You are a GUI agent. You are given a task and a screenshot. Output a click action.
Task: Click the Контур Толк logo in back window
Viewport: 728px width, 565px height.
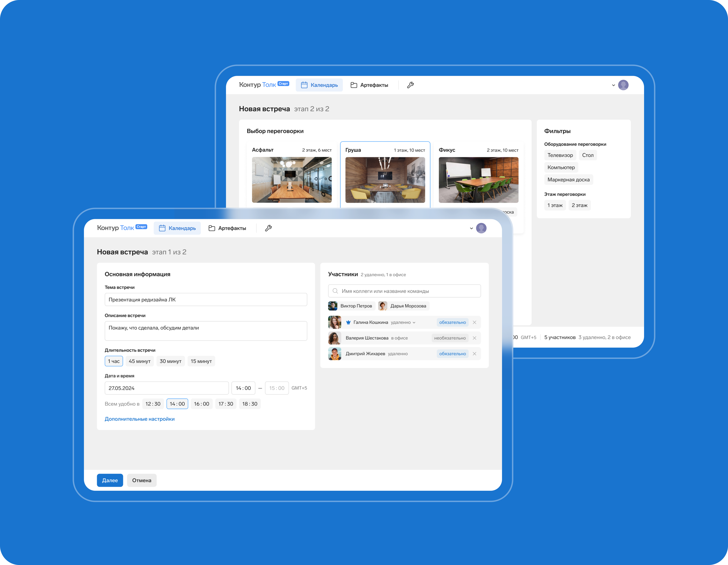pyautogui.click(x=264, y=85)
